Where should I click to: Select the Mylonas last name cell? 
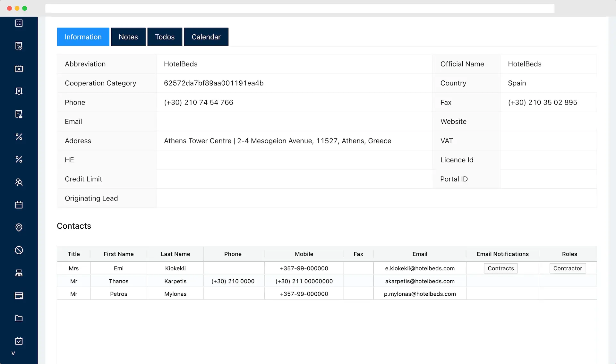pyautogui.click(x=175, y=294)
